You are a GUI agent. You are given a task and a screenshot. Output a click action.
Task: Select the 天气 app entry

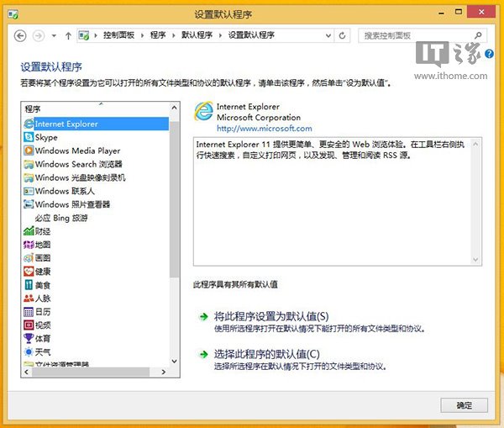[42, 351]
